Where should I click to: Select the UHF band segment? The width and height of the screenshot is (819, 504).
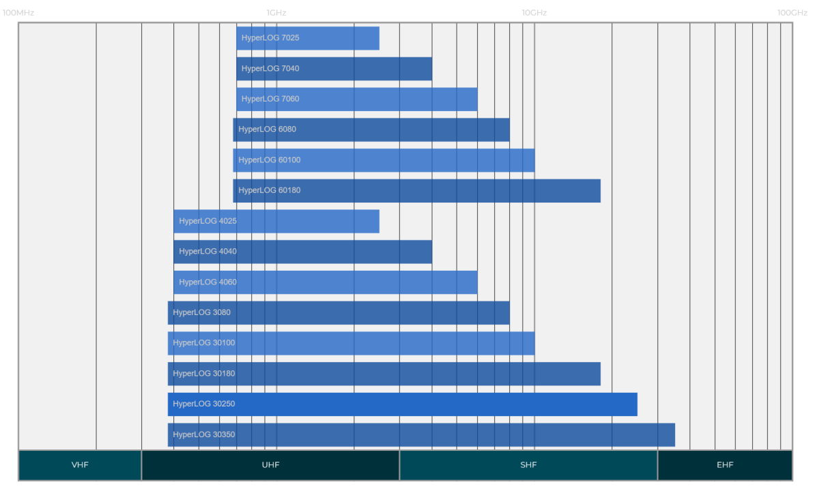click(x=270, y=465)
